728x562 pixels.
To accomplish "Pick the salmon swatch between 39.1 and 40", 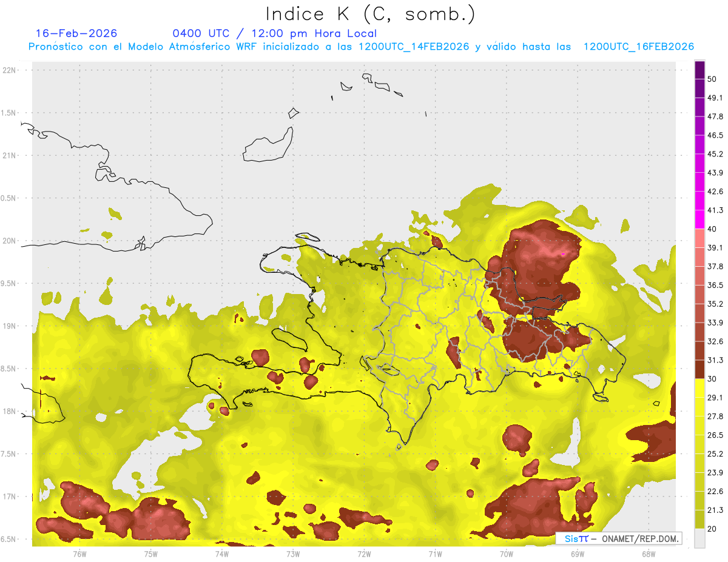I will (699, 238).
